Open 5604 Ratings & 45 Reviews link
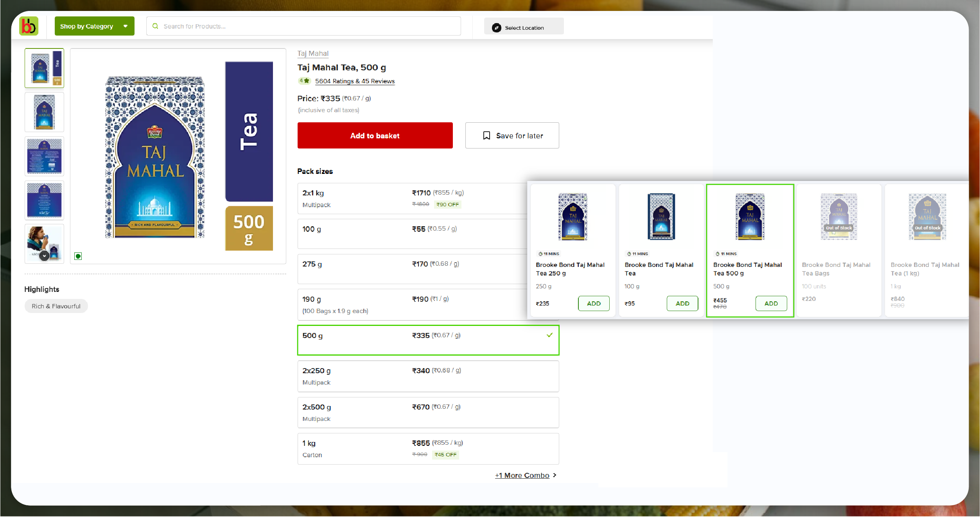980x517 pixels. [355, 81]
